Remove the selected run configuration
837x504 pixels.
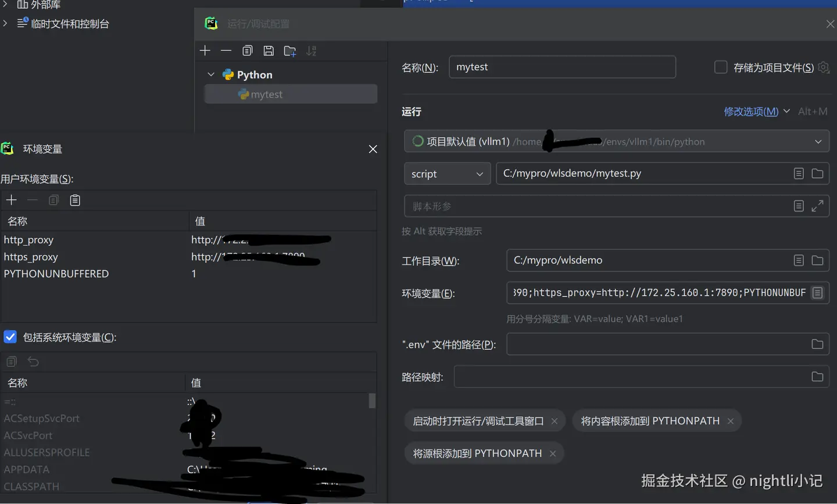pyautogui.click(x=226, y=51)
